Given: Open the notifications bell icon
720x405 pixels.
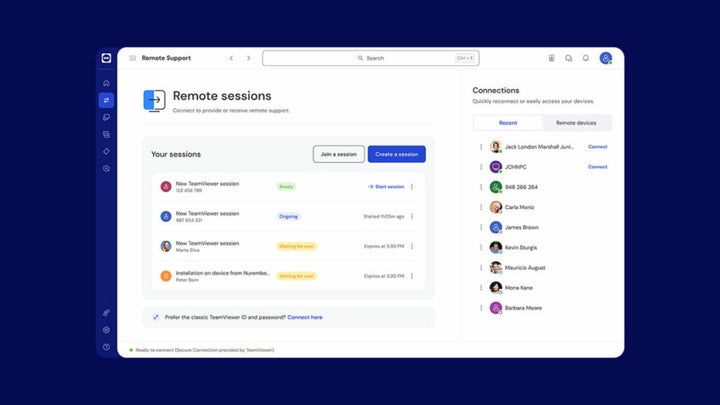Looking at the screenshot, I should point(585,58).
